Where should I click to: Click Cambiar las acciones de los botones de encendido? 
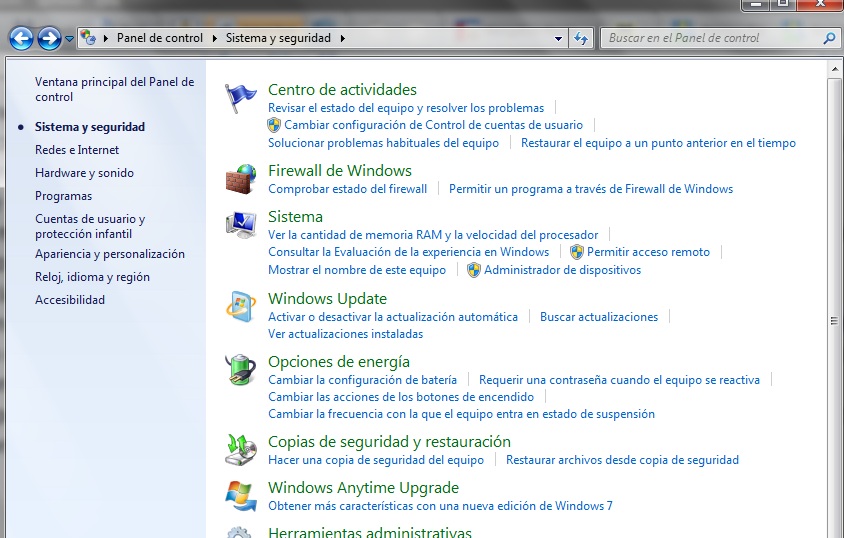click(401, 397)
